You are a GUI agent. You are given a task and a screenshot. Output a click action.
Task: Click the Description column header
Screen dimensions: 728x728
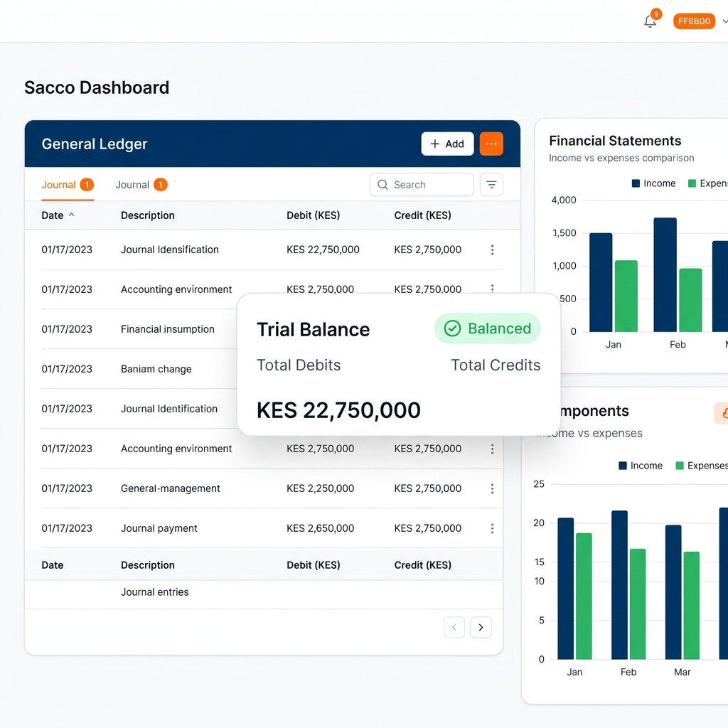click(x=148, y=215)
